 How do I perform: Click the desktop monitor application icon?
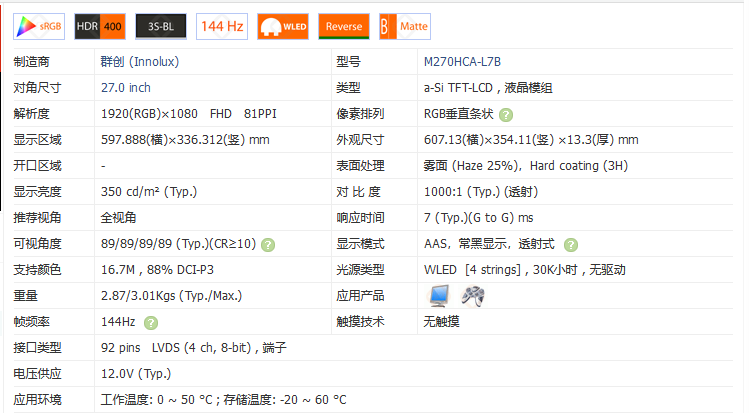439,295
